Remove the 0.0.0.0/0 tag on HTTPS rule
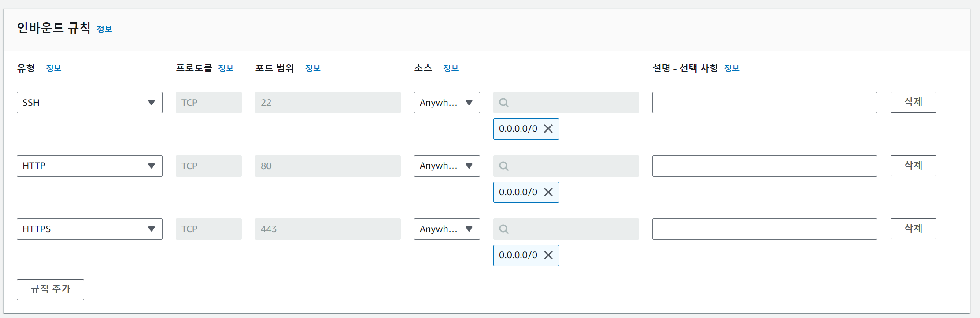This screenshot has width=980, height=318. tap(548, 255)
